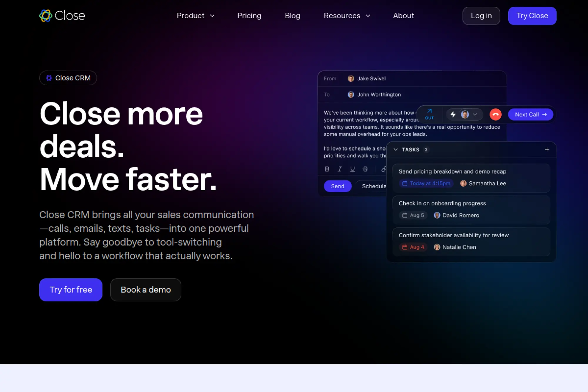This screenshot has width=588, height=392.
Task: Open the Check in on onboarding task
Action: click(x=442, y=203)
